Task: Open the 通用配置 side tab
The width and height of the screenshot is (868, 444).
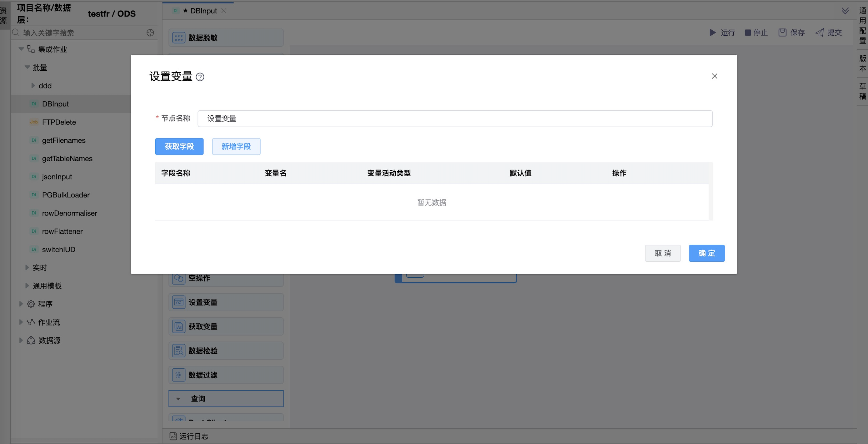Action: tap(862, 26)
